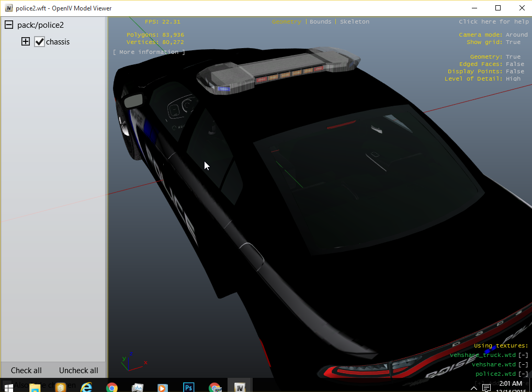Image resolution: width=532 pixels, height=392 pixels.
Task: Open the Action Center notification icon
Action: coord(486,388)
